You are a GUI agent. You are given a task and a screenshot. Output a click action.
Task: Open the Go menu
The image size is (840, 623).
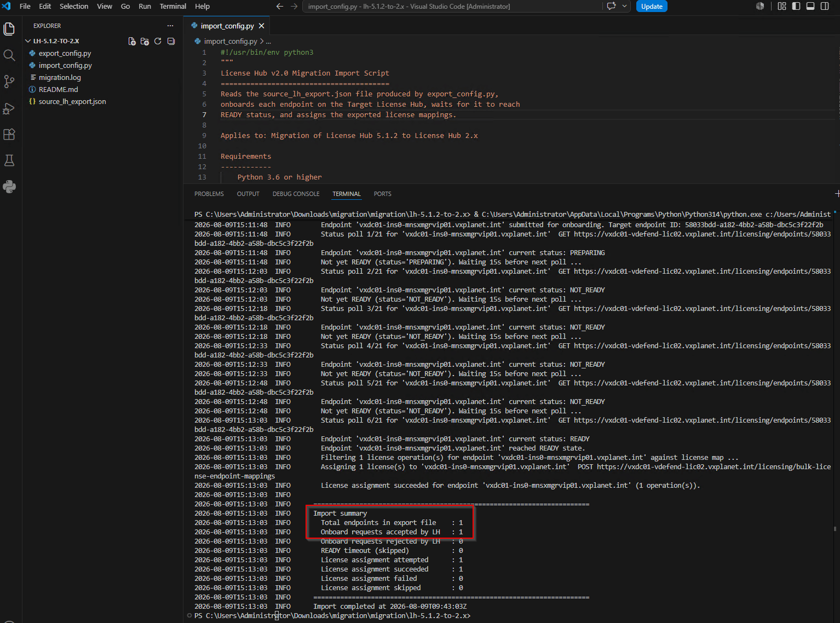click(125, 6)
